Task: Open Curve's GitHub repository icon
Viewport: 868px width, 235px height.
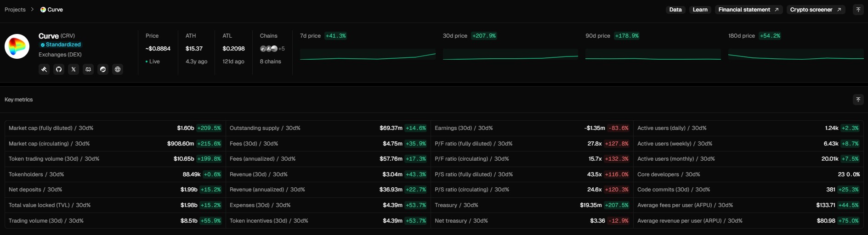Action: (59, 69)
